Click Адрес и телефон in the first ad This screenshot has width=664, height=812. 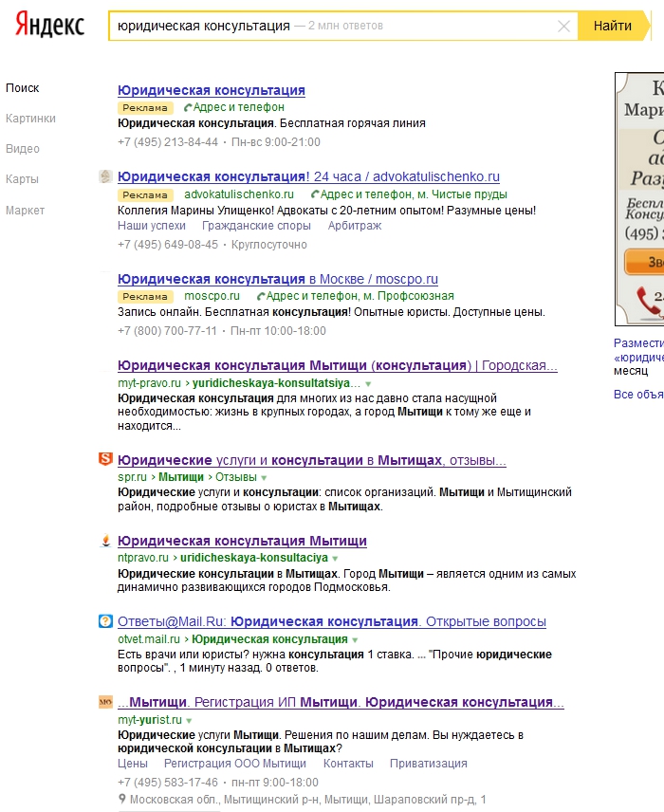tap(239, 107)
